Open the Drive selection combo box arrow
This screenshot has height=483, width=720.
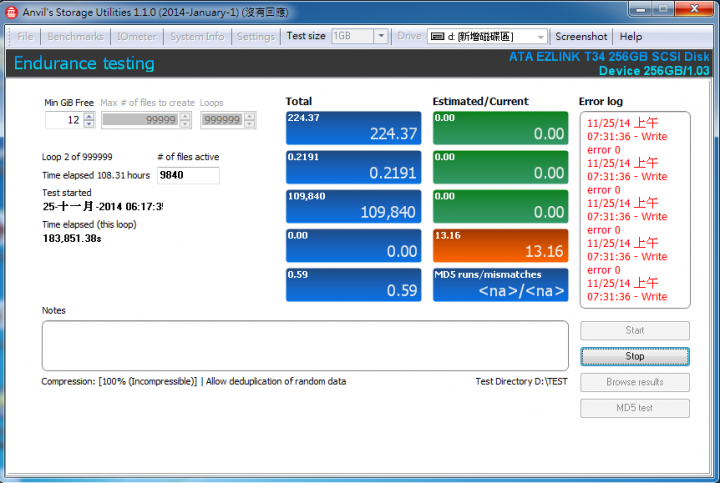tap(540, 36)
